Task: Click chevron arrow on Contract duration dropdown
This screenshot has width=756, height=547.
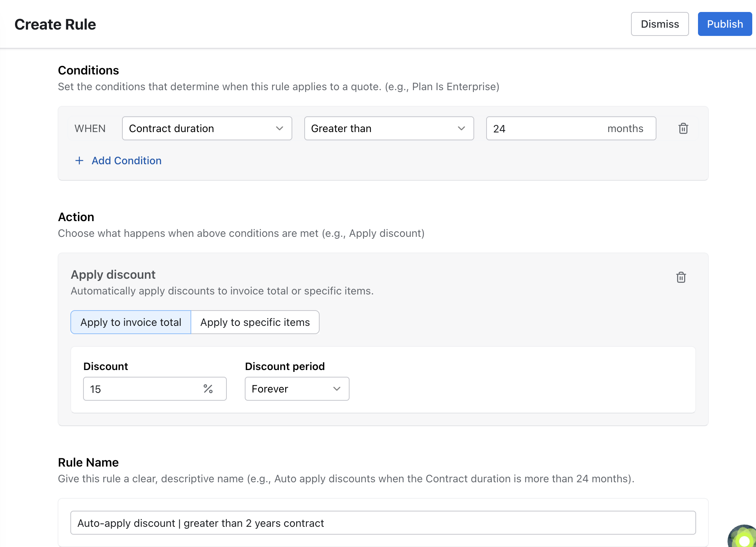Action: (279, 128)
